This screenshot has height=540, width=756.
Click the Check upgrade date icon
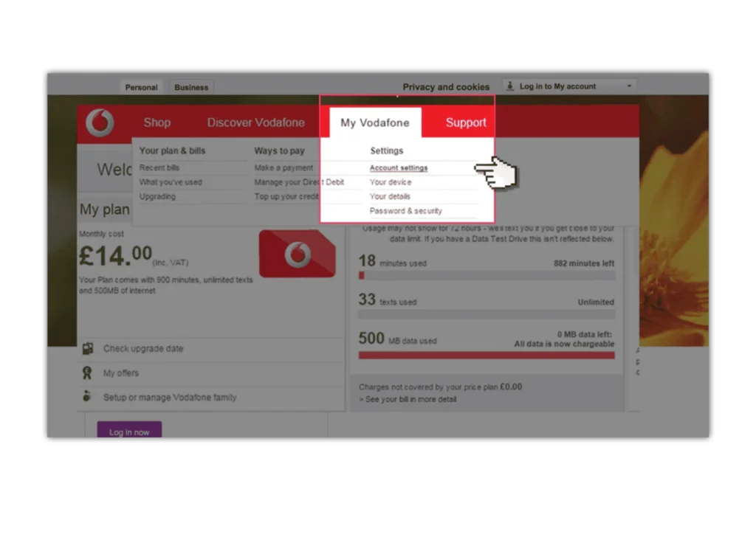pyautogui.click(x=88, y=348)
